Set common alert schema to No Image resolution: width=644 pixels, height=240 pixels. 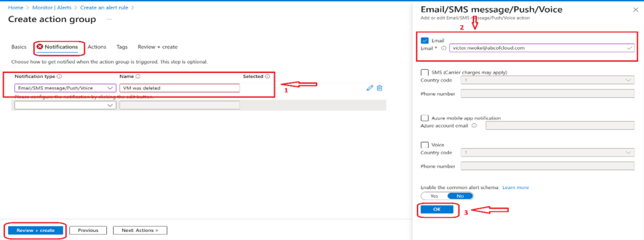point(460,196)
